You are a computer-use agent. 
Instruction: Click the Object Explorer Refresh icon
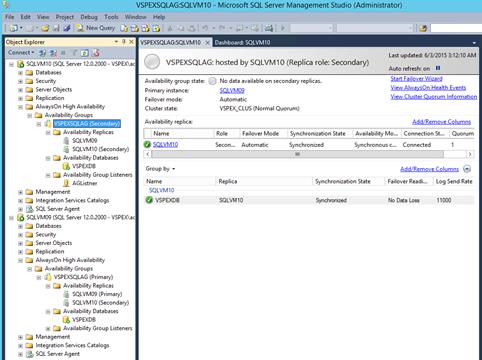tap(85, 53)
